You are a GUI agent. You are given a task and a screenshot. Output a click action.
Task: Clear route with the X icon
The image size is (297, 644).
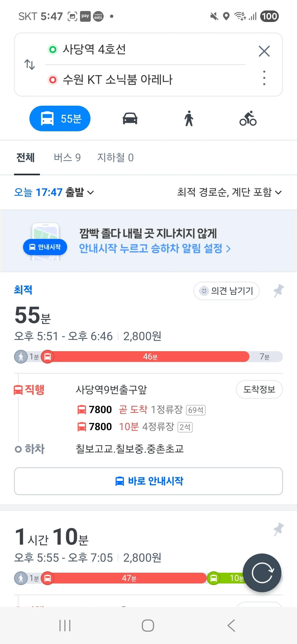coord(264,51)
